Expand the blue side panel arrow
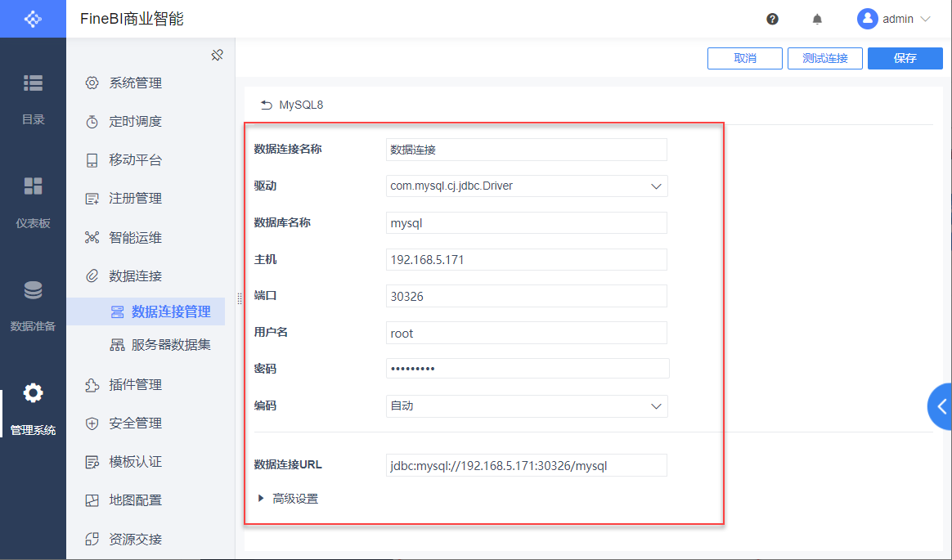The image size is (952, 560). pyautogui.click(x=941, y=406)
